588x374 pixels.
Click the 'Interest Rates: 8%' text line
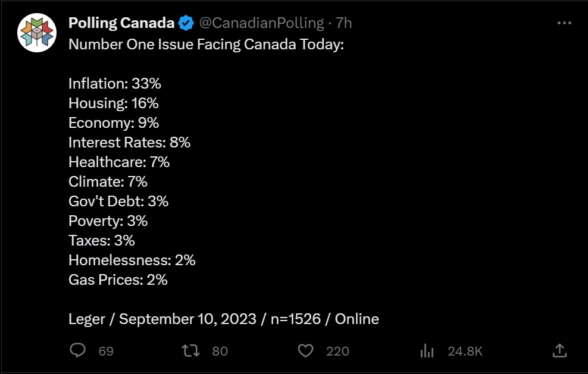click(x=129, y=143)
